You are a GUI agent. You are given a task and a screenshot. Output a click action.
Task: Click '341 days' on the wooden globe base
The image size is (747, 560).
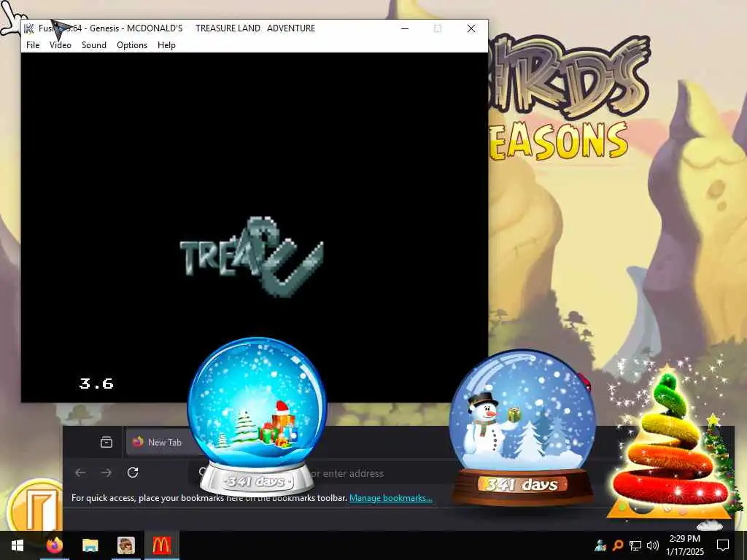522,485
